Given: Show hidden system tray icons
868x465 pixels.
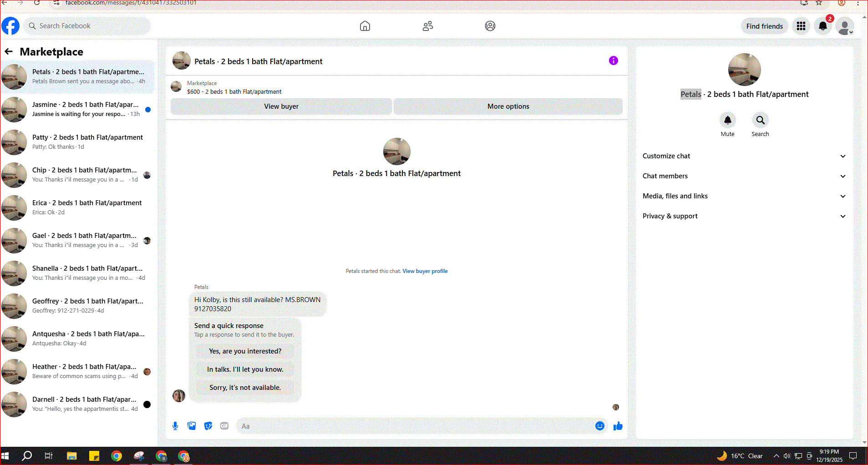Looking at the screenshot, I should pyautogui.click(x=776, y=456).
